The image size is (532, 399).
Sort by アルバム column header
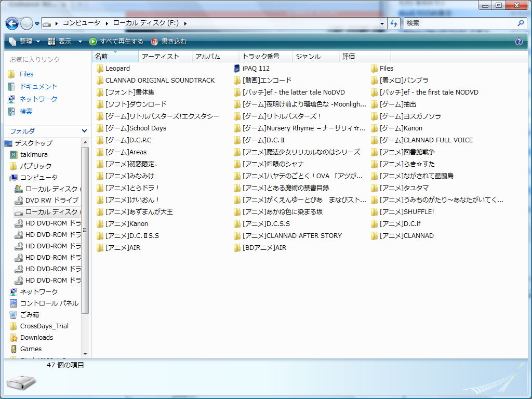216,56
